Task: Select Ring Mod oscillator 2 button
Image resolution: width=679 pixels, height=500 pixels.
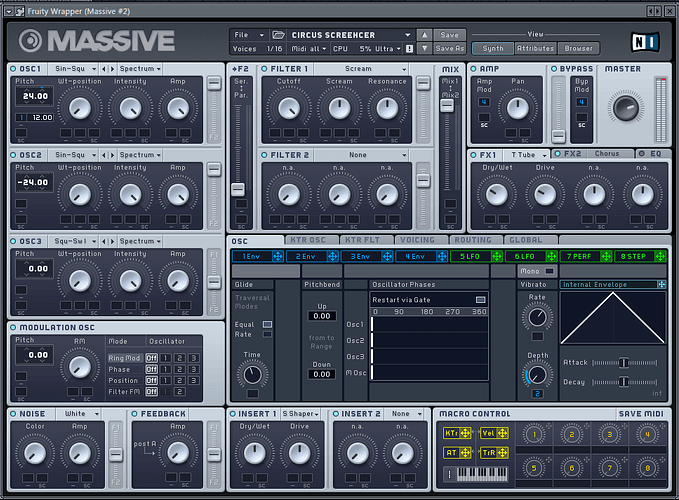Action: pyautogui.click(x=180, y=358)
